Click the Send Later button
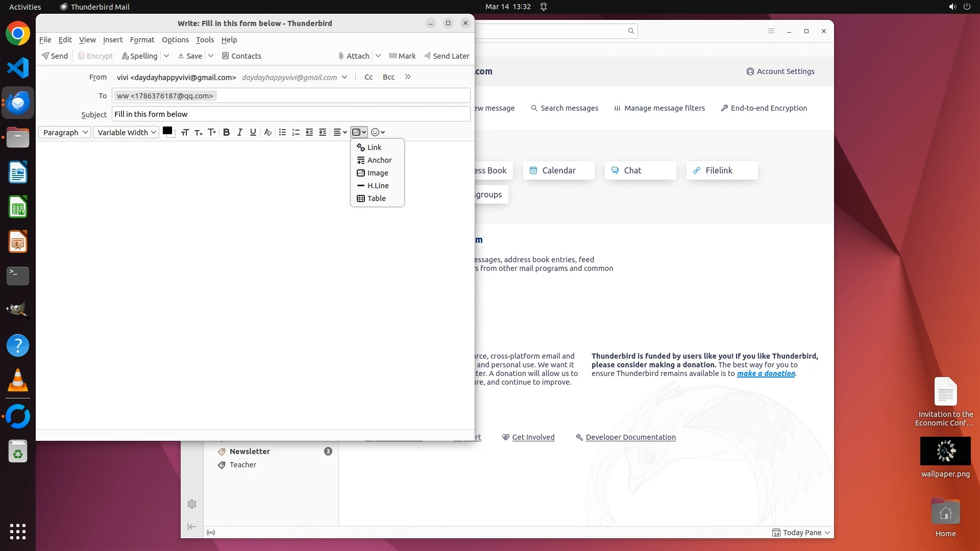Viewport: 980px width, 551px height. click(x=447, y=56)
